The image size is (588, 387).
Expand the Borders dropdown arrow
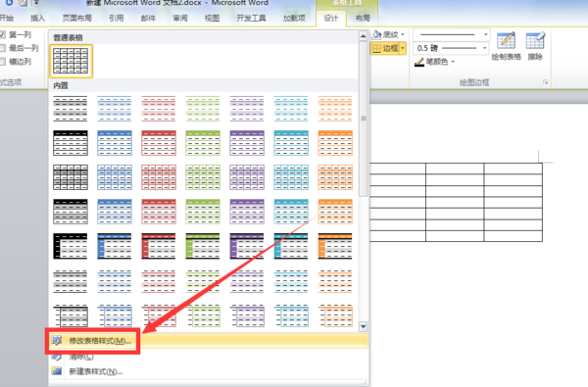[403, 48]
